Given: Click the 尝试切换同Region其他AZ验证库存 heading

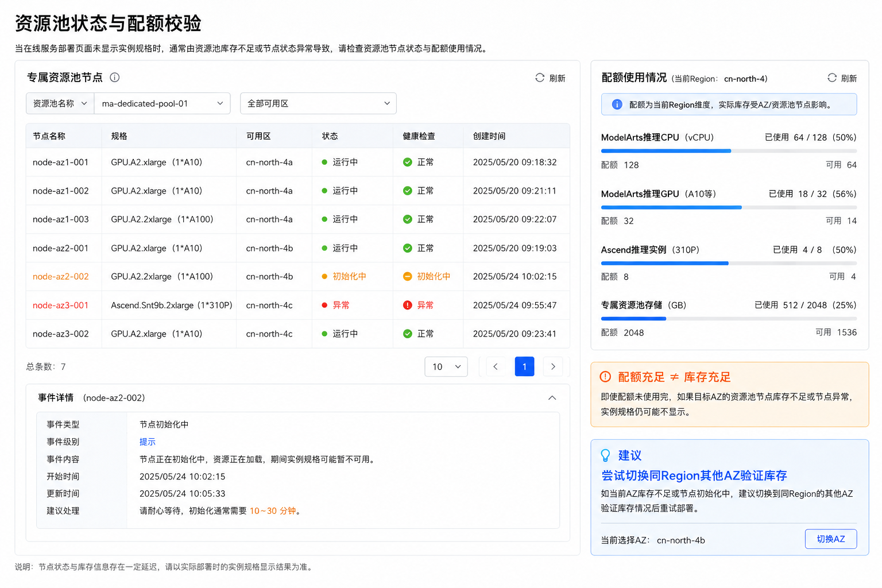Looking at the screenshot, I should click(x=694, y=475).
